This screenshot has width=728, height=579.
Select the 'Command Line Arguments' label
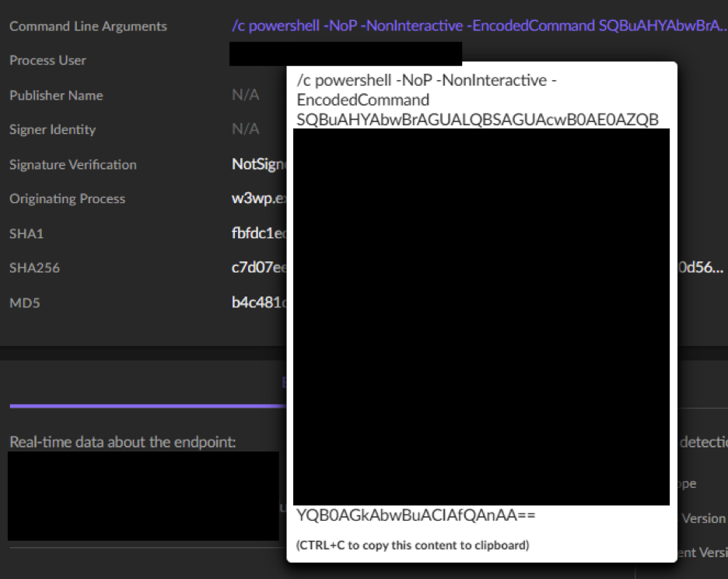pyautogui.click(x=88, y=26)
